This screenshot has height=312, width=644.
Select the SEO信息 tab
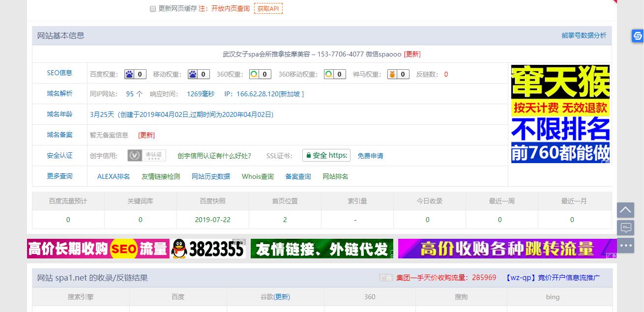point(59,73)
